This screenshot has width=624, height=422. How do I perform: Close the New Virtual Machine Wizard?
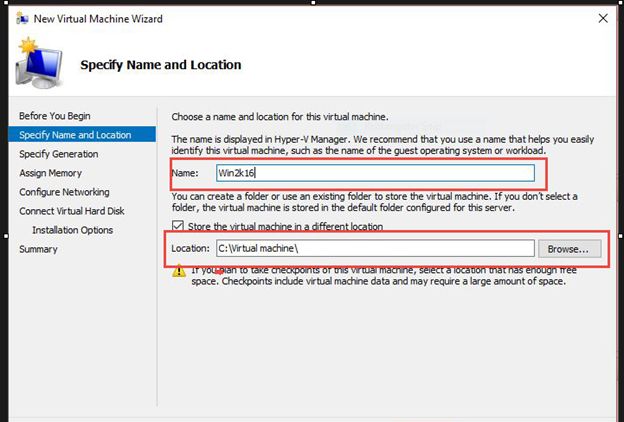click(603, 18)
